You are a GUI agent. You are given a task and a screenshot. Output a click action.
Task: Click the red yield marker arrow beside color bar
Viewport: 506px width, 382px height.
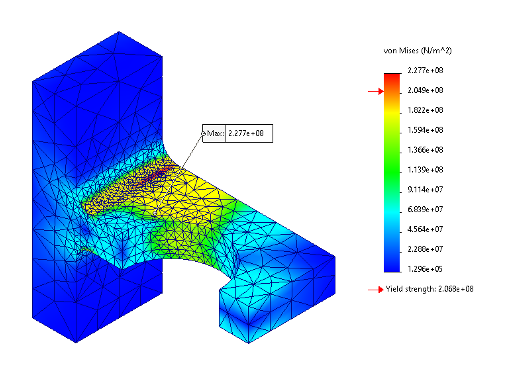(376, 91)
